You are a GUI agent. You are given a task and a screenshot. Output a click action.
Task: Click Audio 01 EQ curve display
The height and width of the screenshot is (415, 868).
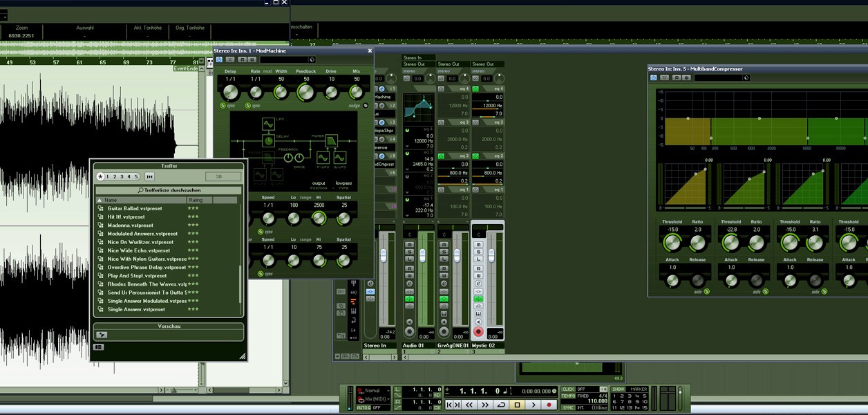(419, 108)
